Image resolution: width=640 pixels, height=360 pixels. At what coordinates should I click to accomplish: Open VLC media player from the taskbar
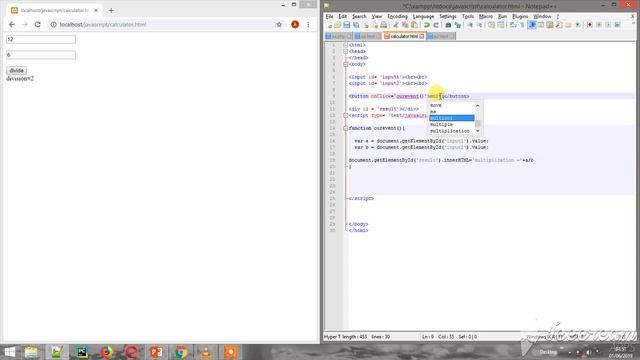[206, 352]
